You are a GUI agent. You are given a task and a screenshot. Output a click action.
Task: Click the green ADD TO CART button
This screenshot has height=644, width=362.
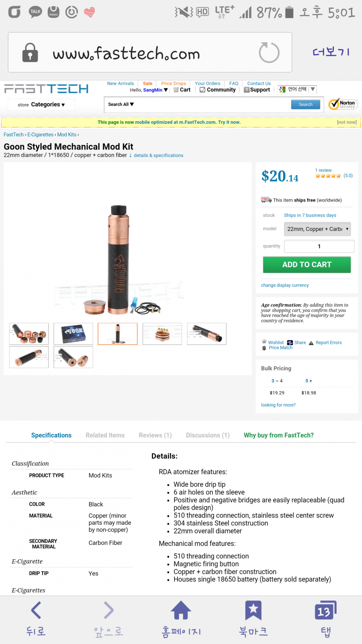point(307,264)
